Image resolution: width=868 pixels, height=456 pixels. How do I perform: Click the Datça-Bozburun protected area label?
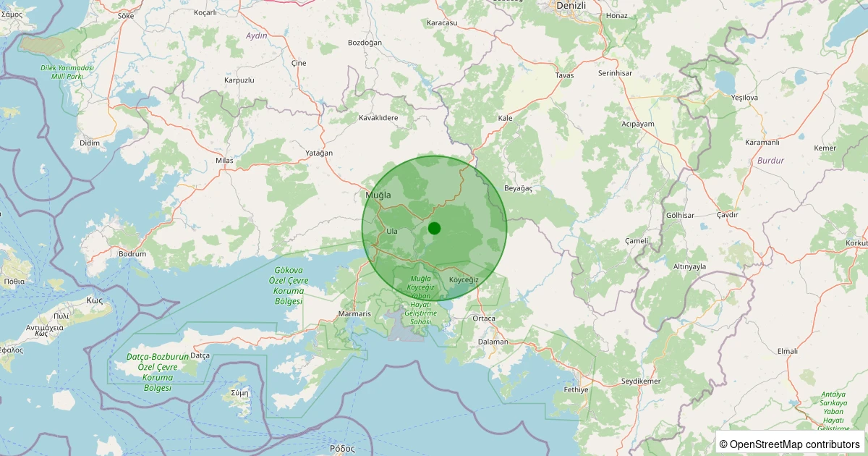click(156, 371)
